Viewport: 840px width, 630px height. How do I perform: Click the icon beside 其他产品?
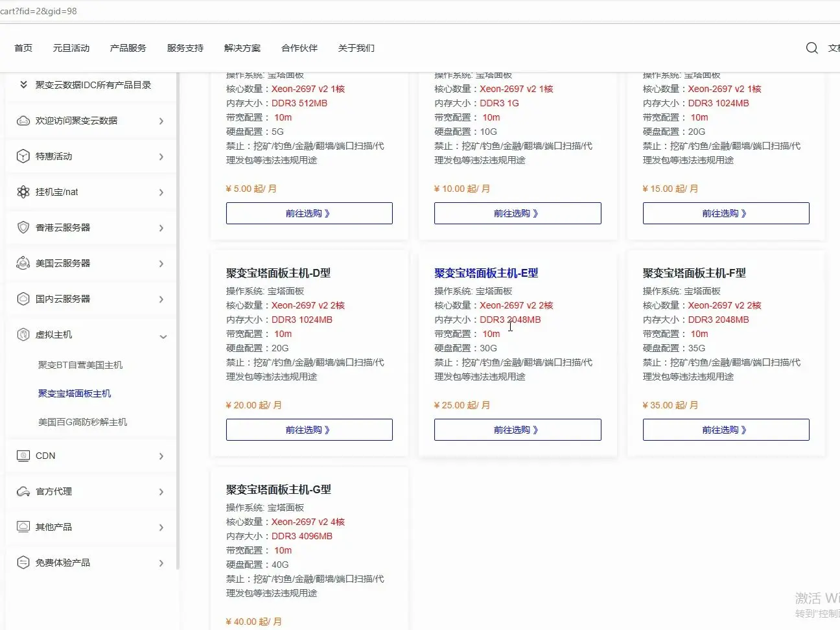pyautogui.click(x=23, y=527)
